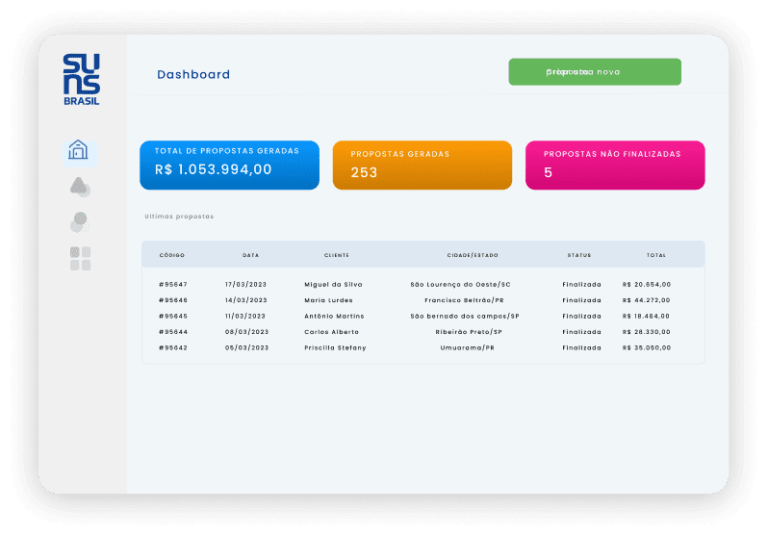Click the Suns Brasil logo
Viewport: 768px width, 537px height.
(x=81, y=79)
